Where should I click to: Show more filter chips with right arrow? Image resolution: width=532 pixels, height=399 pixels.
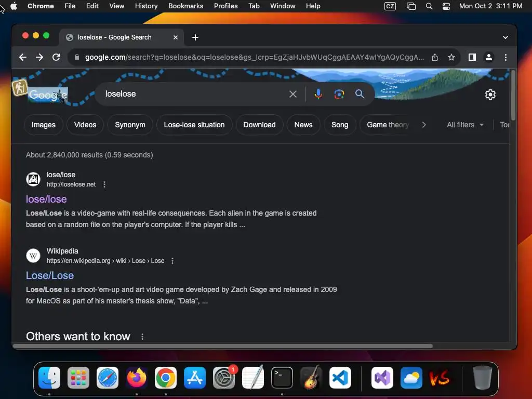(424, 125)
